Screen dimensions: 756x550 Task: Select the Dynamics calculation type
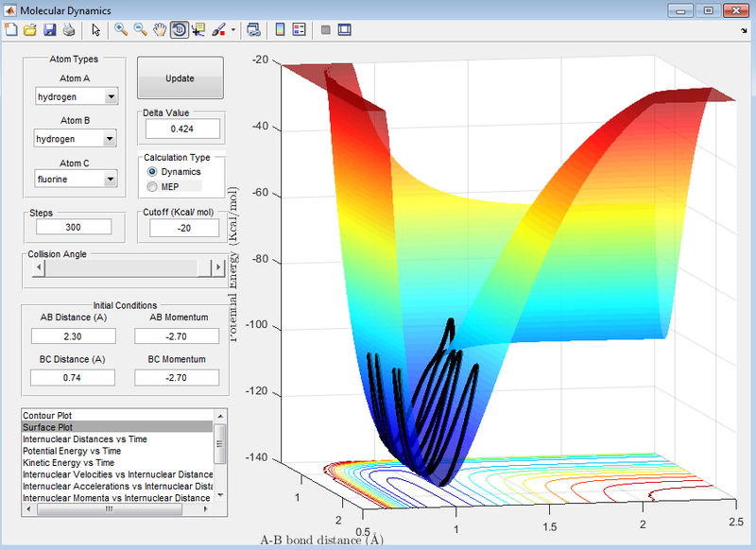152,172
